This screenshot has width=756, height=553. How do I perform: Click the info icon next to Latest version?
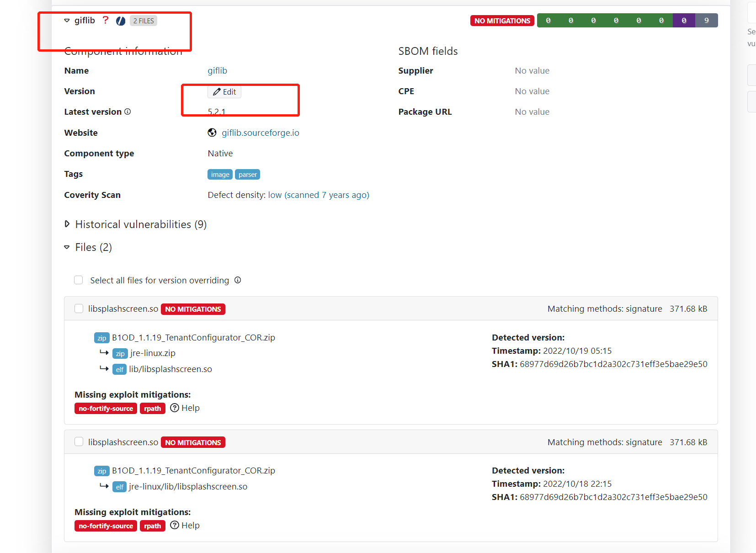[128, 112]
